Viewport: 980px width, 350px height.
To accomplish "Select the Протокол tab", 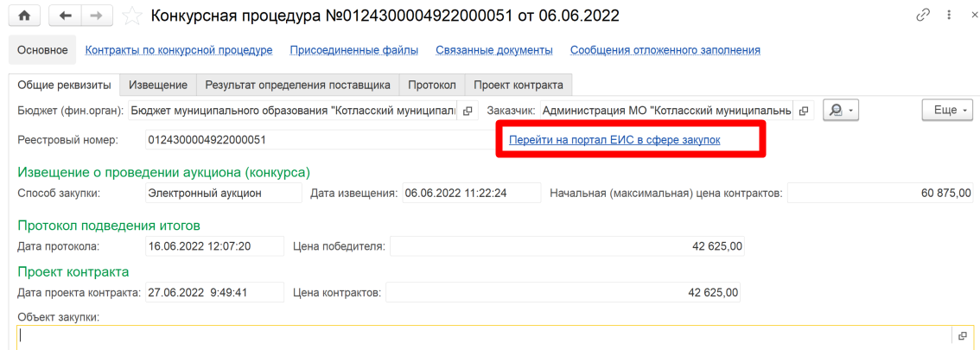I will click(432, 85).
